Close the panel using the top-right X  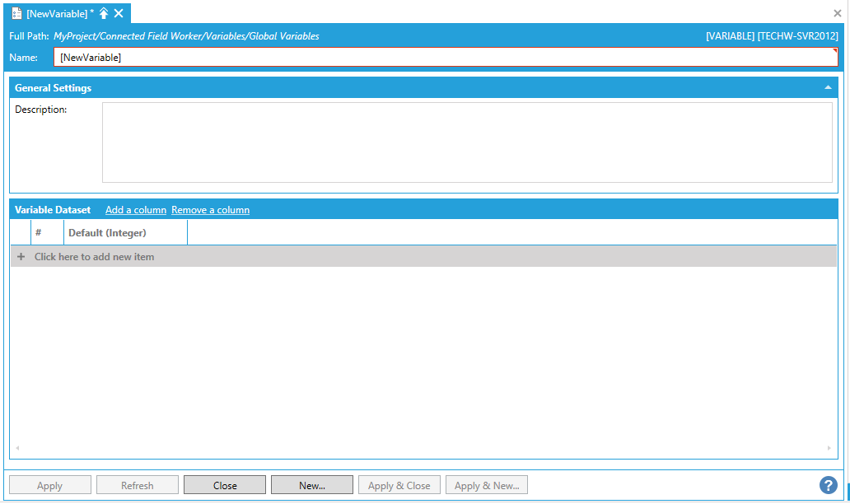click(x=838, y=13)
